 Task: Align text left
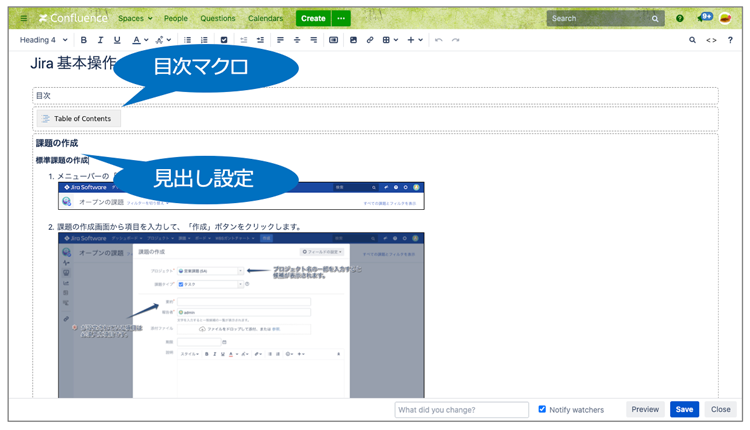point(280,40)
